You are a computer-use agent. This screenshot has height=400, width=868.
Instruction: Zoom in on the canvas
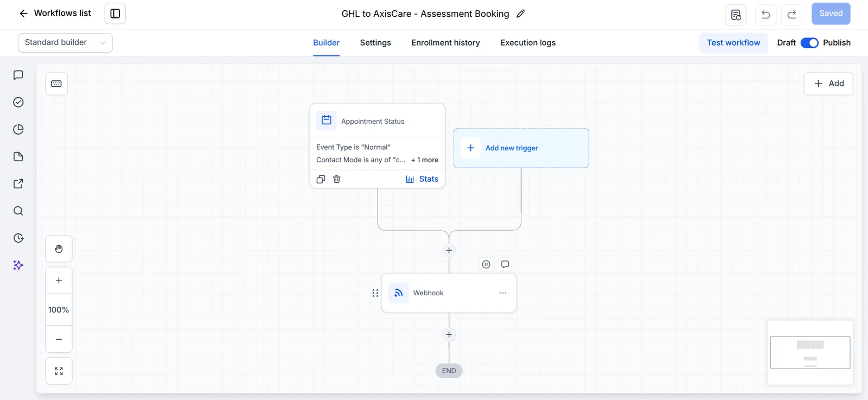[x=59, y=281]
